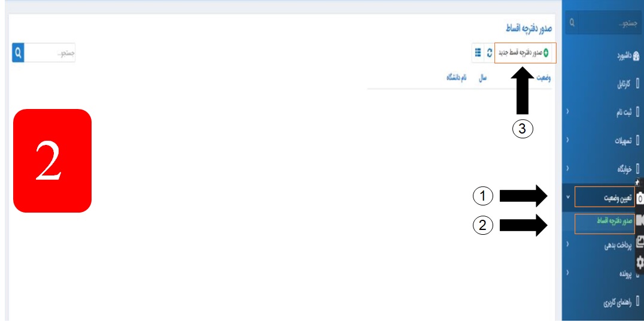Screen dimensions: 644x321
Task: Refresh the installment booklet list
Action: point(489,53)
